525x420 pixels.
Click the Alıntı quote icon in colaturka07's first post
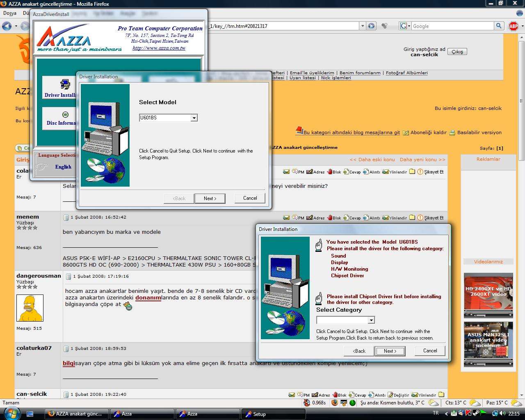point(366,171)
